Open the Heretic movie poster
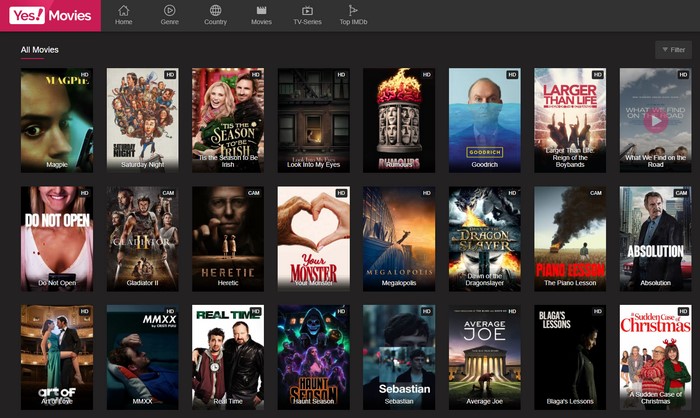This screenshot has width=700, height=418. coord(228,239)
